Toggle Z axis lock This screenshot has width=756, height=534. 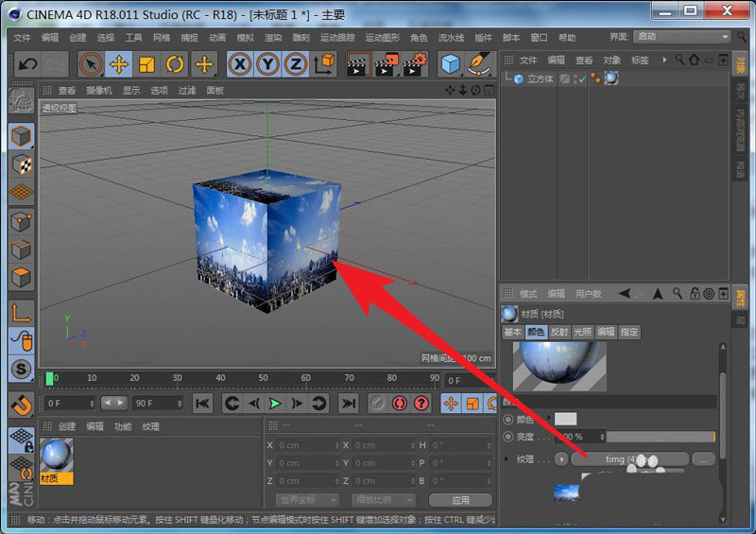[x=296, y=64]
